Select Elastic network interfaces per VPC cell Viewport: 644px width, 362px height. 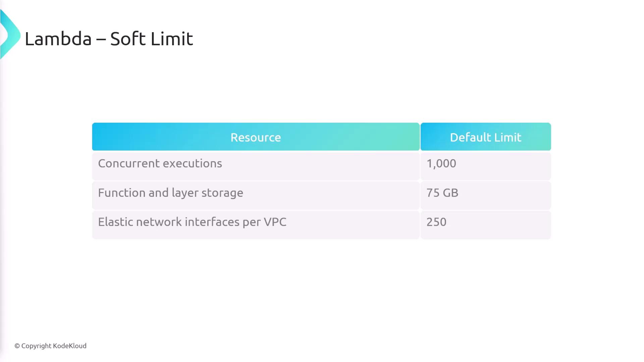click(192, 222)
